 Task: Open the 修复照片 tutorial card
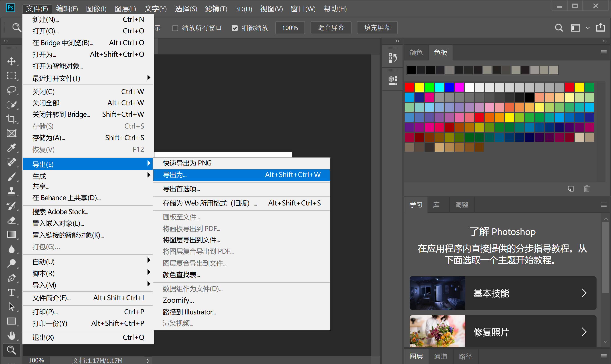(x=503, y=331)
